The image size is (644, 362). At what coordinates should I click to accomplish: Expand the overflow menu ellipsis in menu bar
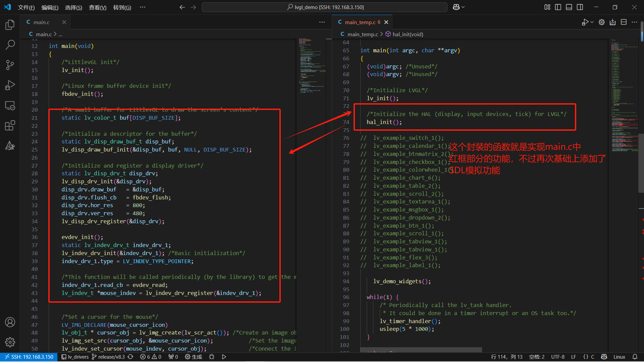pyautogui.click(x=143, y=7)
